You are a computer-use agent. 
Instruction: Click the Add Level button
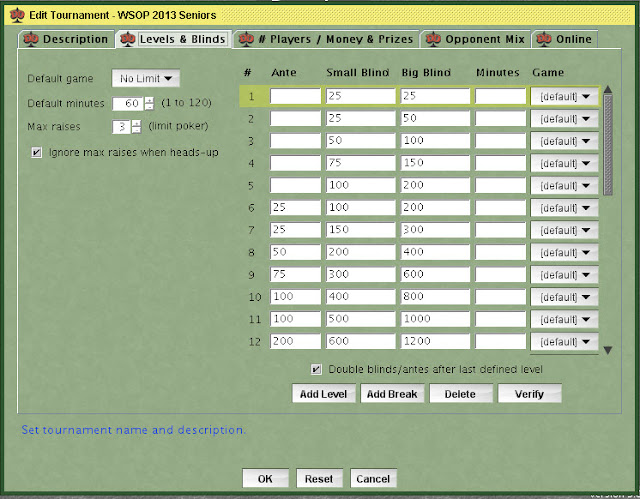[x=324, y=394]
